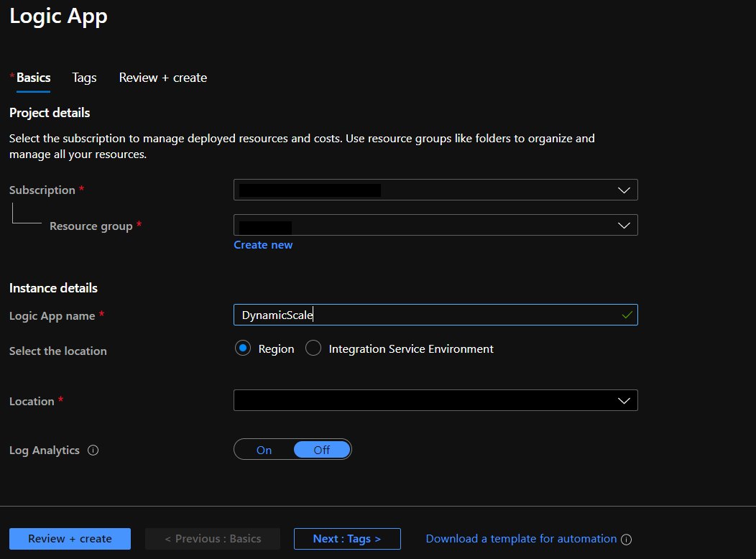Go to the Review + create tab
The width and height of the screenshot is (756, 559).
pyautogui.click(x=163, y=78)
